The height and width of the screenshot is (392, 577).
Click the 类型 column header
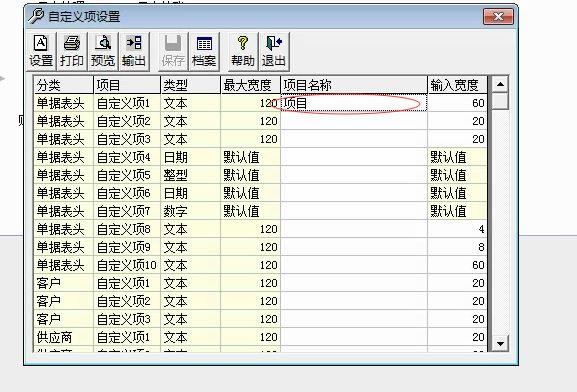point(191,85)
